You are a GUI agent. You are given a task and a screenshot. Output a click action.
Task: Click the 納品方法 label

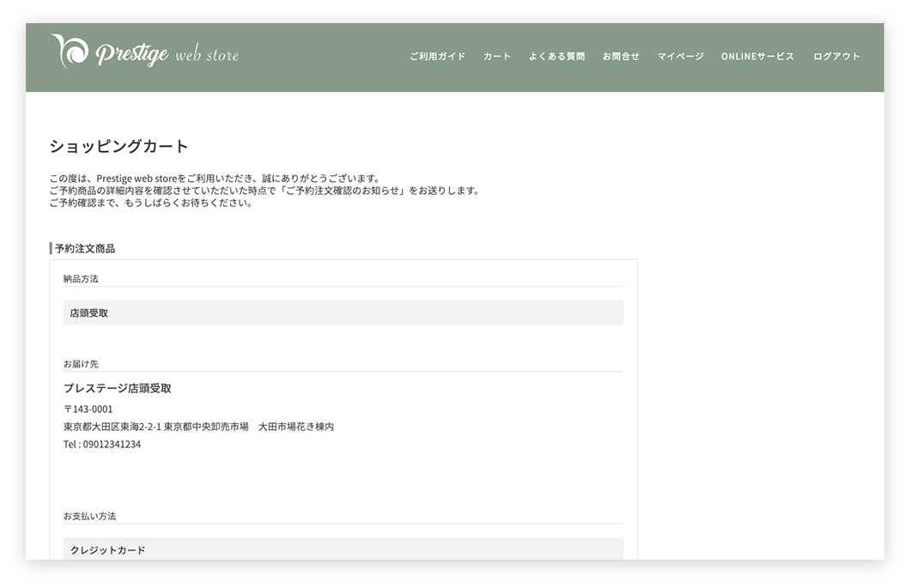coord(81,279)
